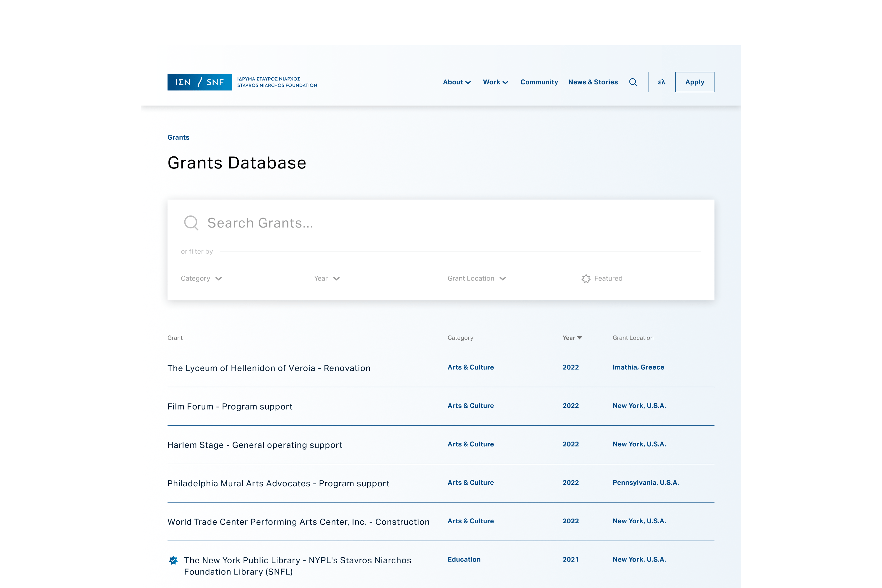Open The New York Public Library SNFL grant
Viewport: 882px width, 588px height.
(x=297, y=566)
